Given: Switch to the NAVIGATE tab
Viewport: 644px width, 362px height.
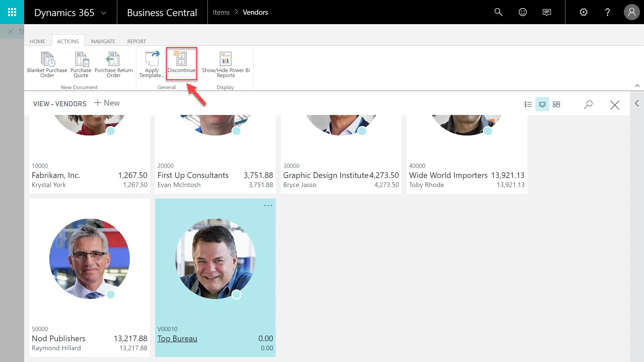Looking at the screenshot, I should (x=103, y=41).
